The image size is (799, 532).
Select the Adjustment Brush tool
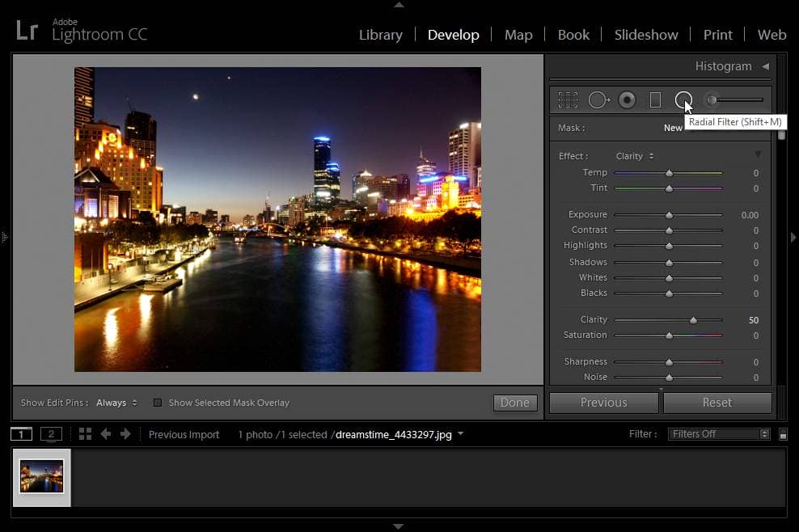tap(733, 100)
